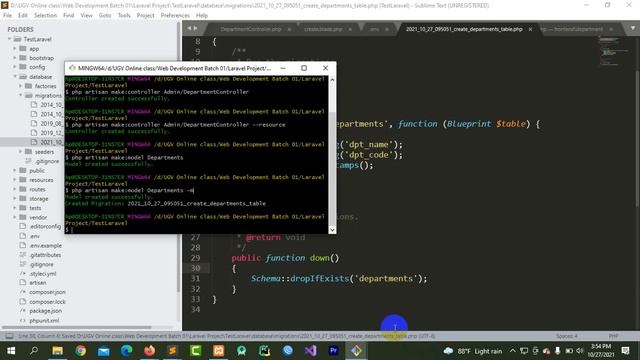Image resolution: width=640 pixels, height=360 pixels.
Task: Click the sidebar horizontal scrollbar
Action: (76, 327)
